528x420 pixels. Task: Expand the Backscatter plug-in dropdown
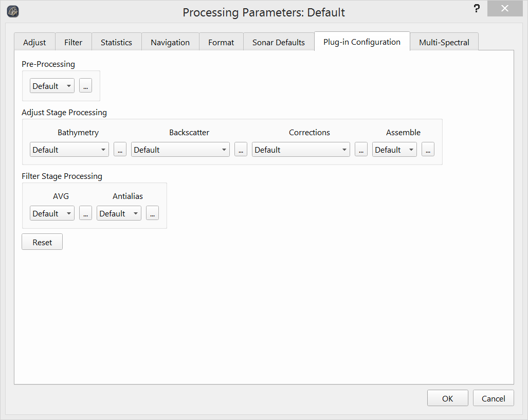click(180, 150)
